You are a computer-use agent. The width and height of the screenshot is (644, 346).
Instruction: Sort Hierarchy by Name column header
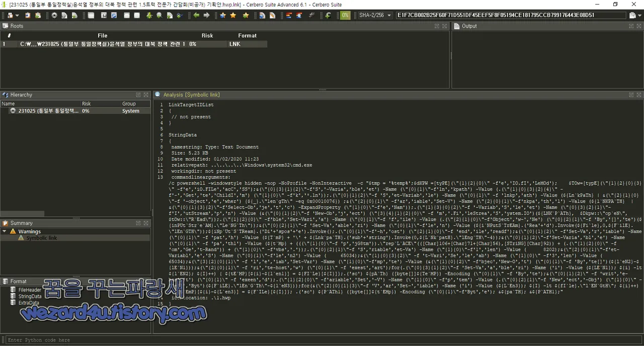(40, 104)
